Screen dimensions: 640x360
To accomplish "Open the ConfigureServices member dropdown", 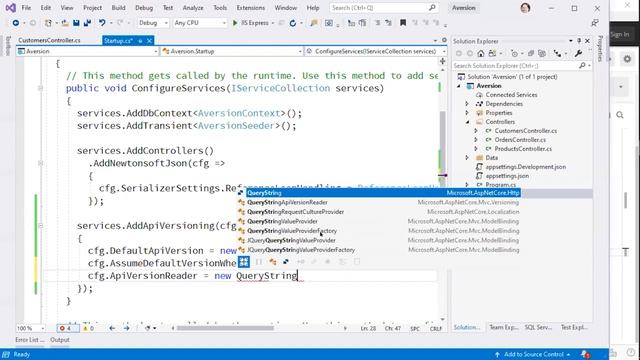I will tap(376, 51).
